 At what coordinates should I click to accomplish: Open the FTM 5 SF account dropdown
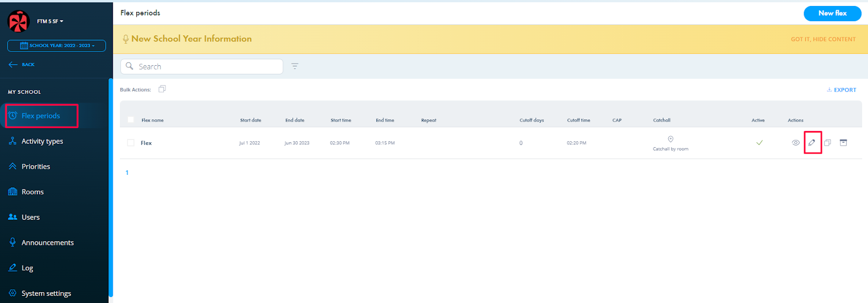(50, 22)
